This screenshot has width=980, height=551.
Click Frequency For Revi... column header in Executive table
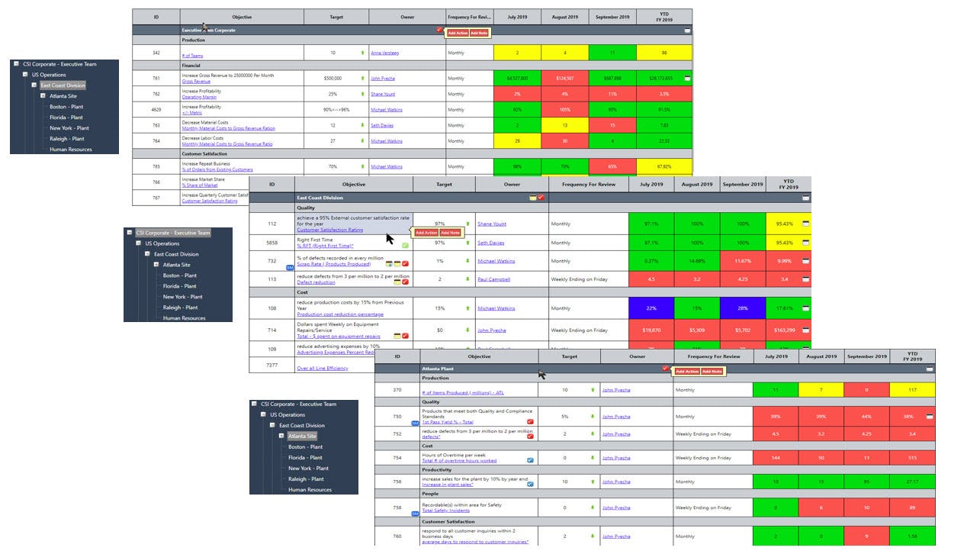(470, 17)
